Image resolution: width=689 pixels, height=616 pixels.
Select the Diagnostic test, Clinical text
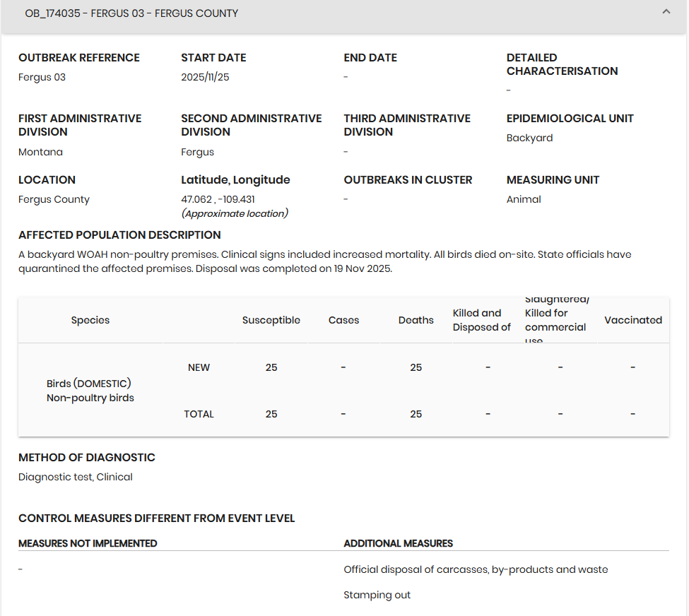tap(76, 477)
